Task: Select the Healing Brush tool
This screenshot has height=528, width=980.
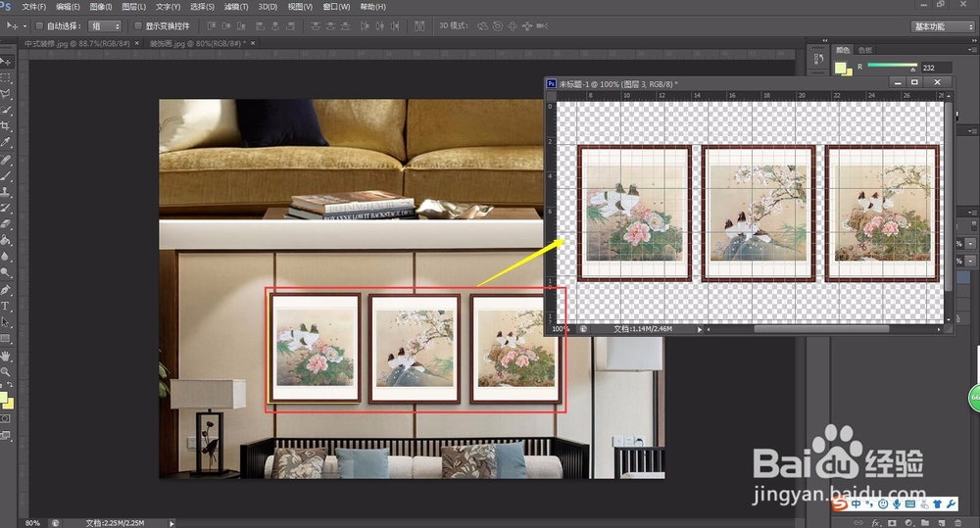Action: tap(6, 160)
